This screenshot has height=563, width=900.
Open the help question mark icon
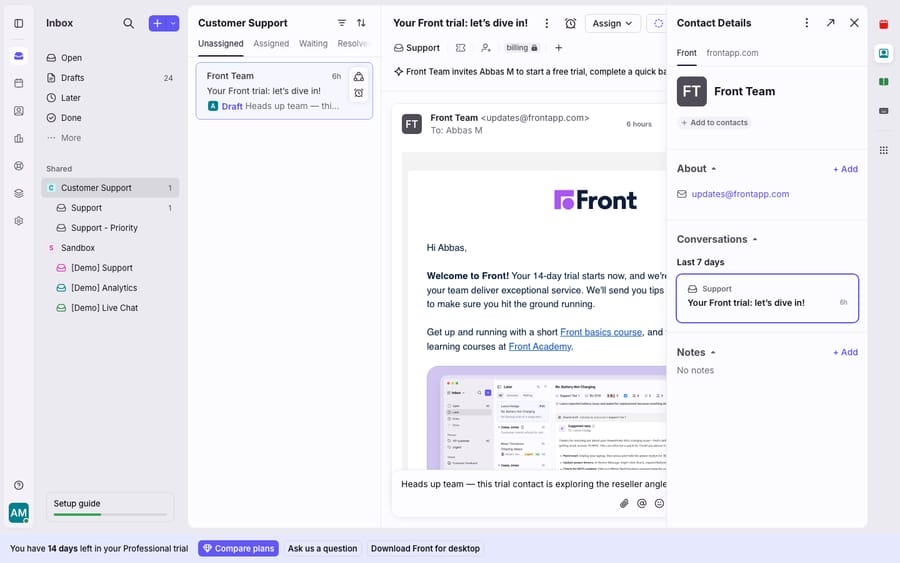point(18,486)
